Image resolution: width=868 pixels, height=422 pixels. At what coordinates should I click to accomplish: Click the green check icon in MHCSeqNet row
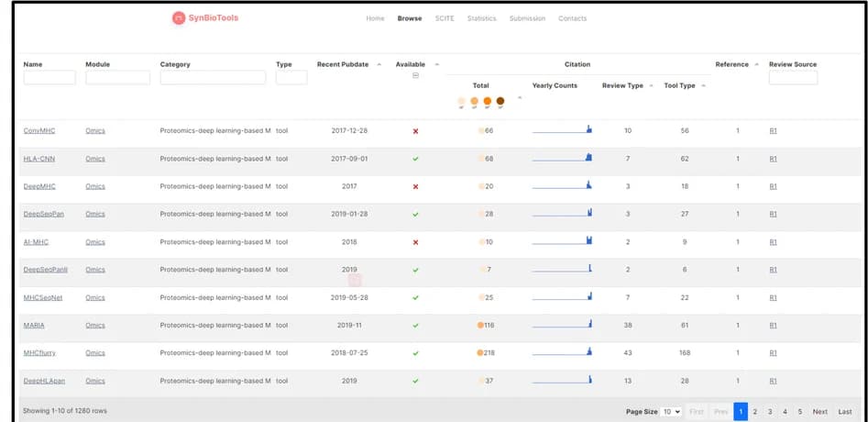pyautogui.click(x=416, y=297)
